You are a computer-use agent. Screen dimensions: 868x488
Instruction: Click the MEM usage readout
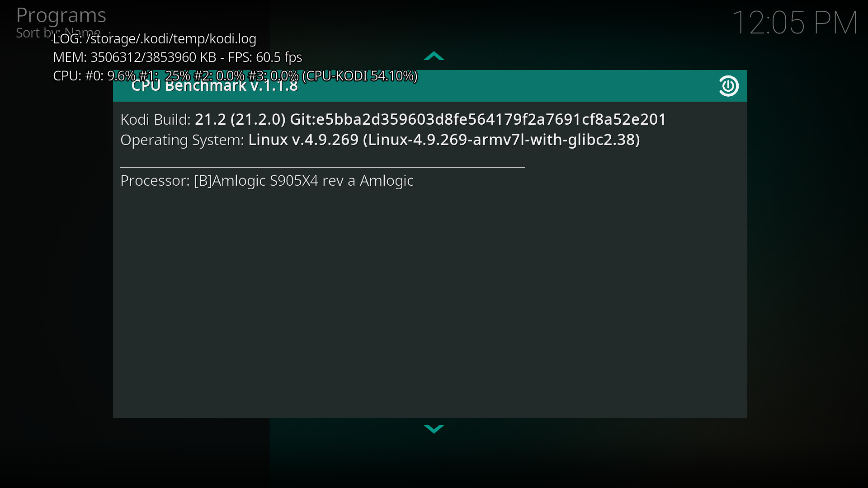click(134, 57)
